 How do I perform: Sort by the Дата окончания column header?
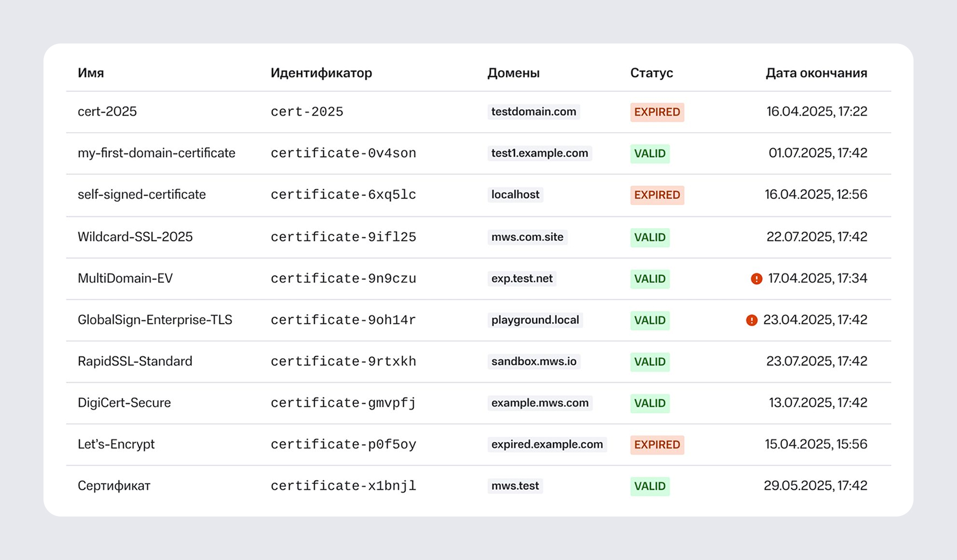point(816,73)
